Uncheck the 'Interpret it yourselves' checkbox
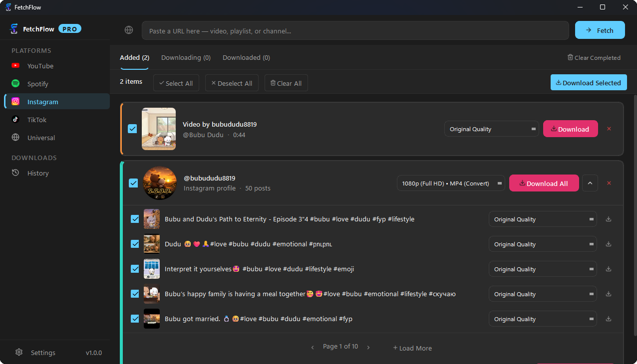Viewport: 637px width, 364px height. (x=135, y=269)
